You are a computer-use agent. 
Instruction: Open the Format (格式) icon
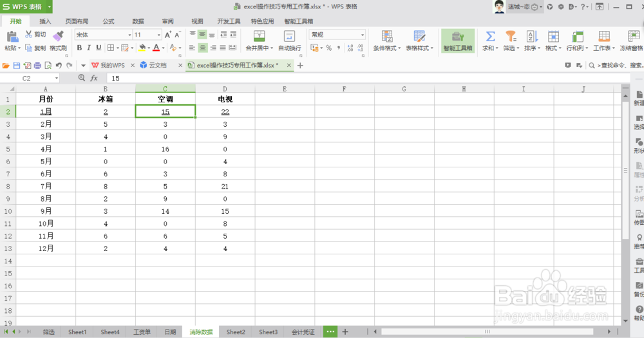click(553, 36)
